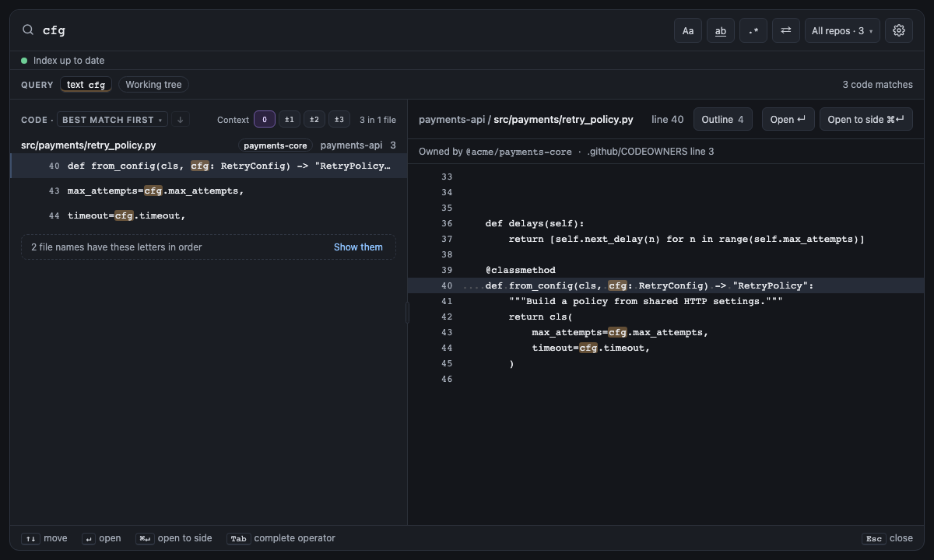
Task: Click highlighted line 40 in preview
Action: pyautogui.click(x=666, y=285)
